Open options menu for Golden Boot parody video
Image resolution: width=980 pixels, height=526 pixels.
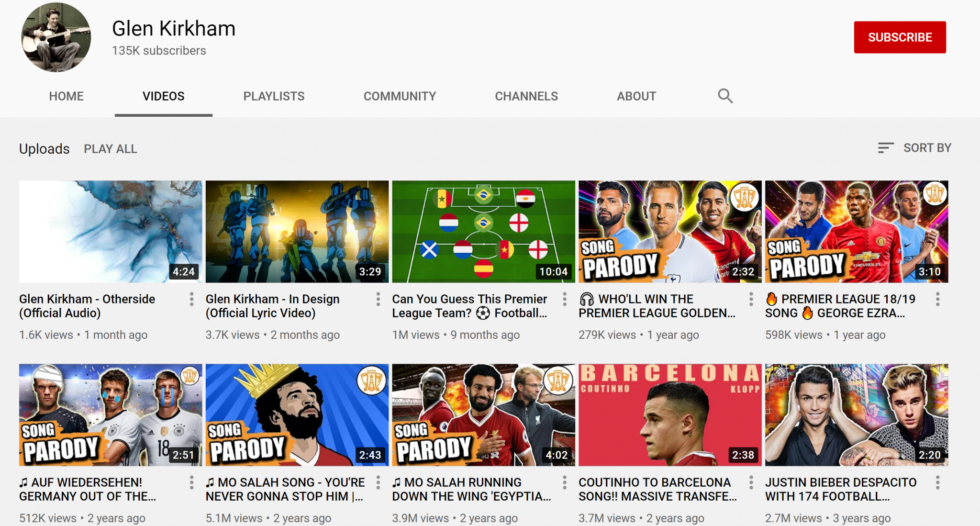click(x=751, y=299)
